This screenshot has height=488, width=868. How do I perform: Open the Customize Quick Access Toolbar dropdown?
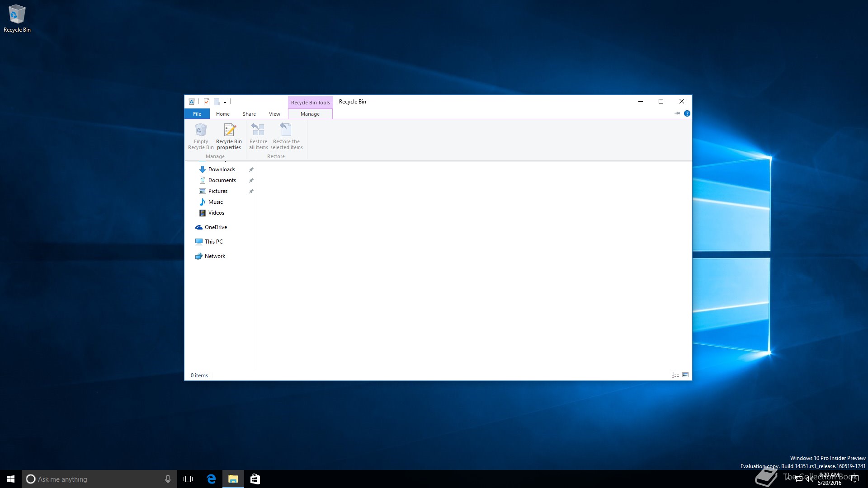point(225,102)
